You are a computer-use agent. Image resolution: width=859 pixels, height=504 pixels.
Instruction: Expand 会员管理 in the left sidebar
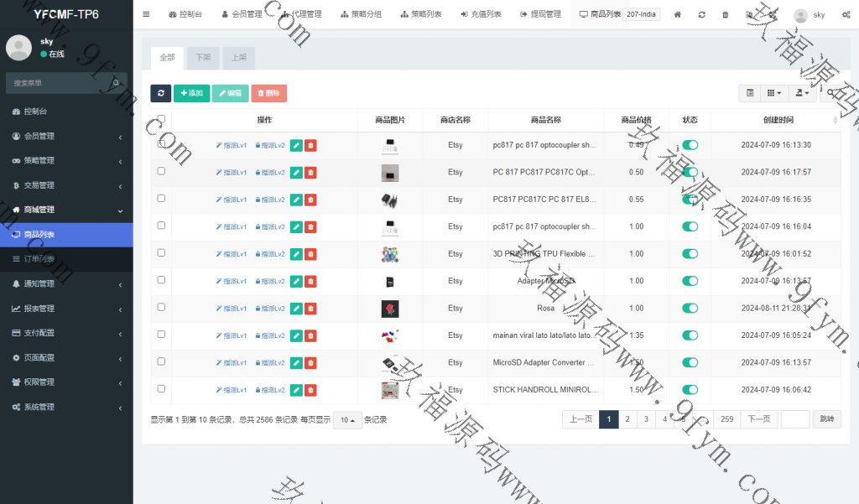[x=66, y=136]
